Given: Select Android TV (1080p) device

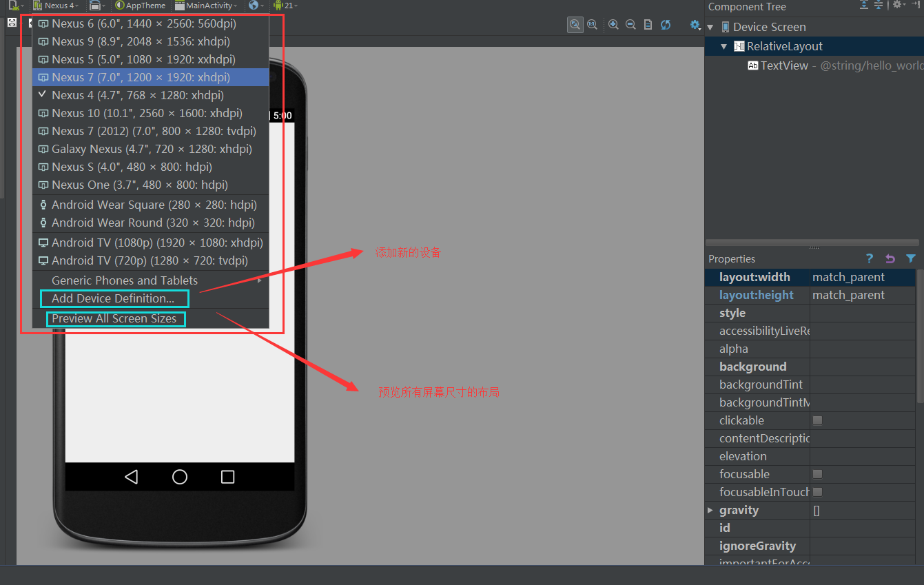Looking at the screenshot, I should coord(150,243).
